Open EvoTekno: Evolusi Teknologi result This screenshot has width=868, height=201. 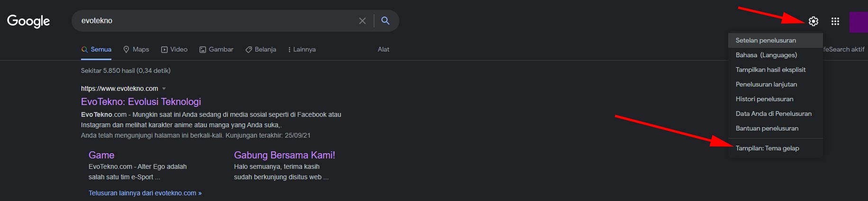click(141, 102)
